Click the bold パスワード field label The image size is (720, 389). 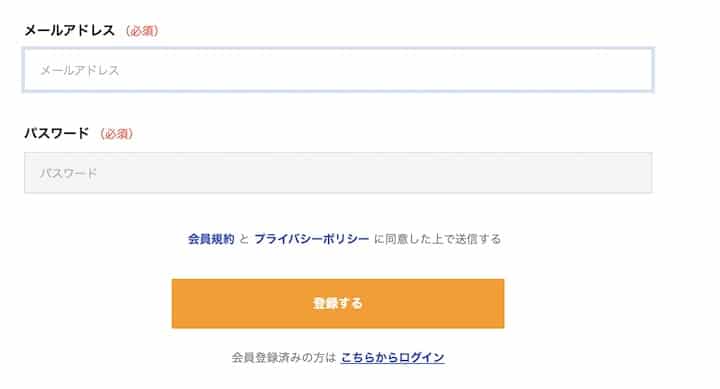[x=56, y=133]
